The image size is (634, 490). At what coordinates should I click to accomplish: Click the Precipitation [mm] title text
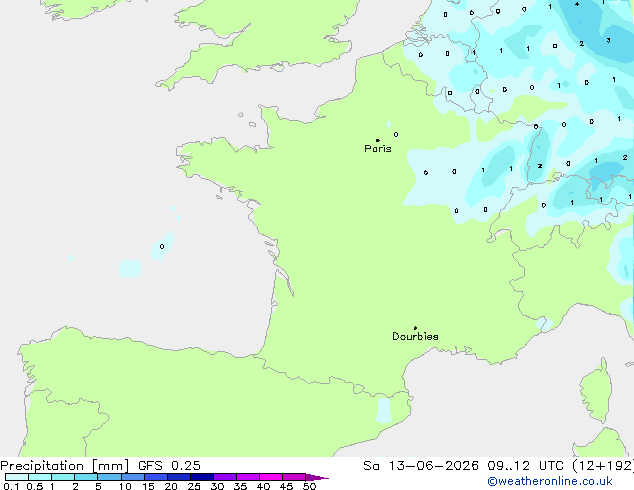pyautogui.click(x=64, y=466)
